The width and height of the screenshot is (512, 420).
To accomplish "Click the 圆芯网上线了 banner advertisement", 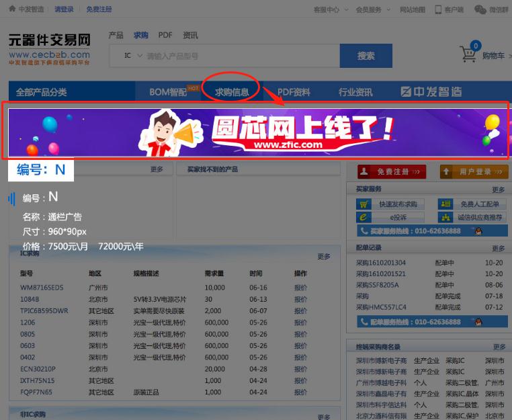I will coord(258,132).
